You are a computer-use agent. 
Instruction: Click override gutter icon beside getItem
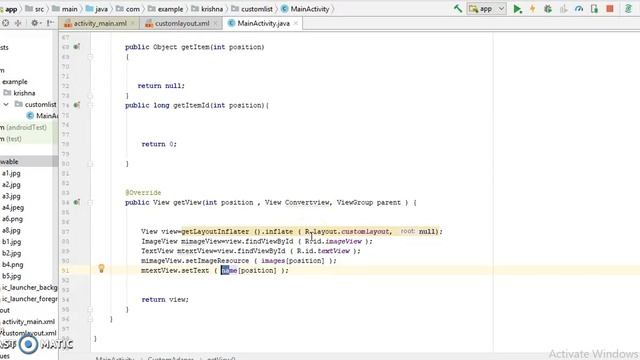[x=77, y=47]
